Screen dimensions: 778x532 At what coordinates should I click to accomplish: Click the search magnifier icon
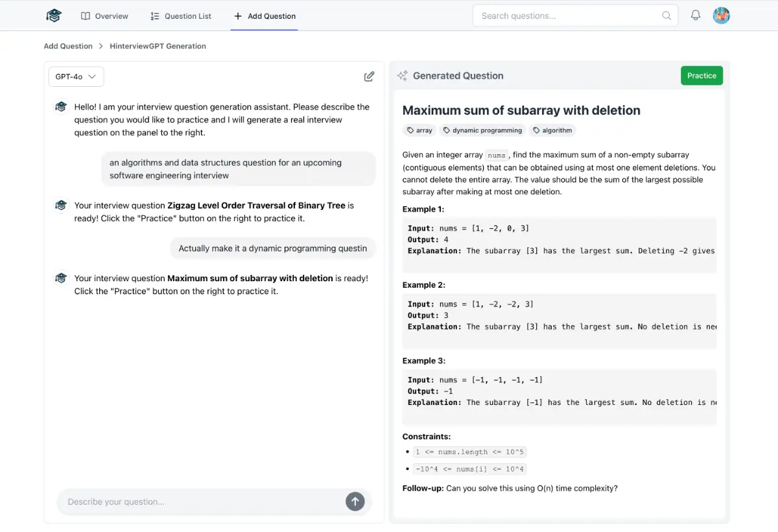[666, 16]
